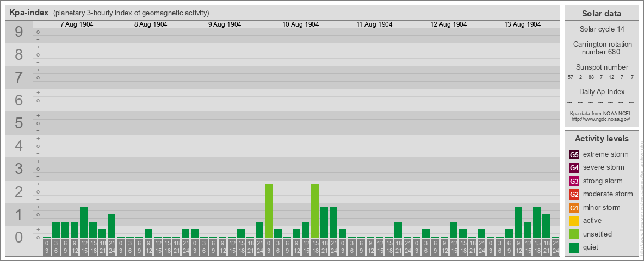Click the 'severe storm' legend label
This screenshot has height=261, width=644.
click(x=604, y=167)
